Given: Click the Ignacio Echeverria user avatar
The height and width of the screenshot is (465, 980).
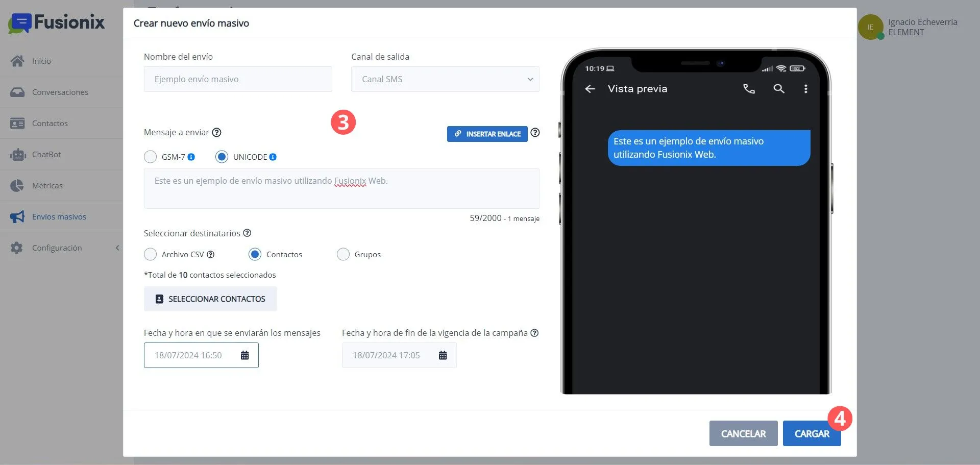Looking at the screenshot, I should [x=871, y=27].
